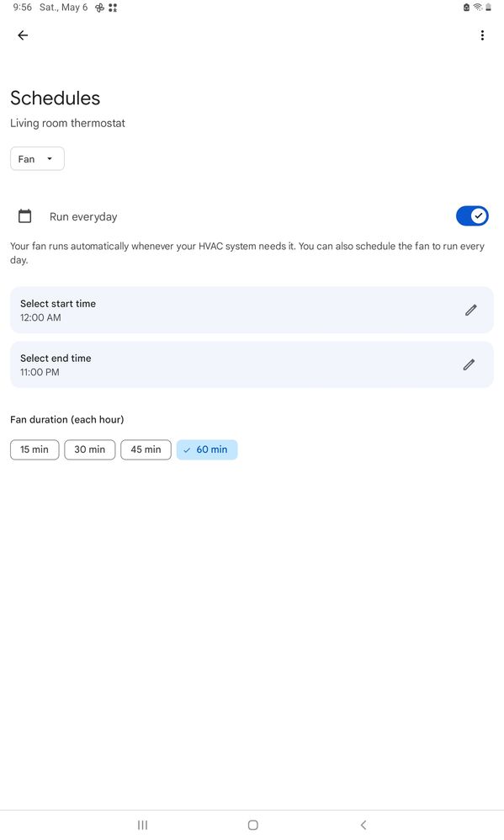Deselect the checked 60 min chip
The height and width of the screenshot is (840, 504).
pos(207,449)
